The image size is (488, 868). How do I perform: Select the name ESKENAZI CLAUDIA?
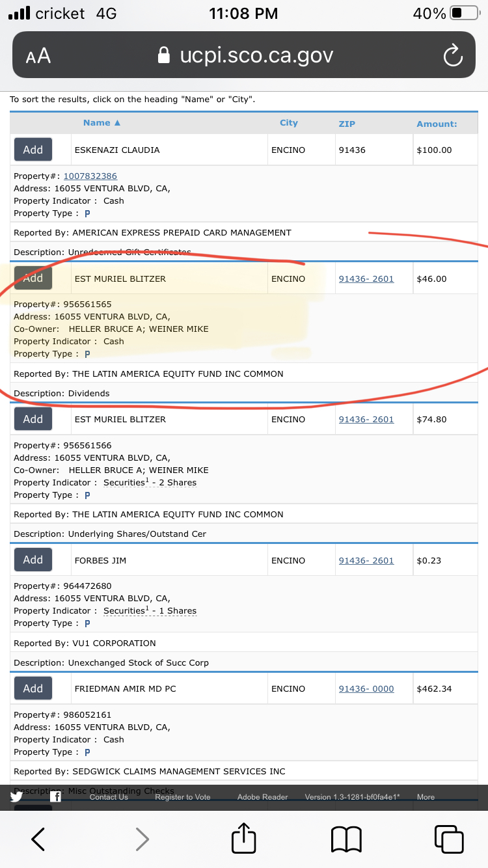tap(117, 150)
